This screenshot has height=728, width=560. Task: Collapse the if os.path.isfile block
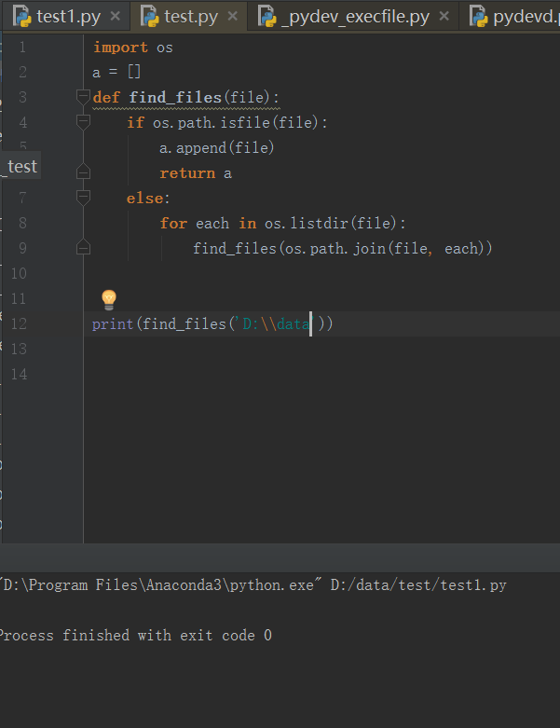[83, 122]
